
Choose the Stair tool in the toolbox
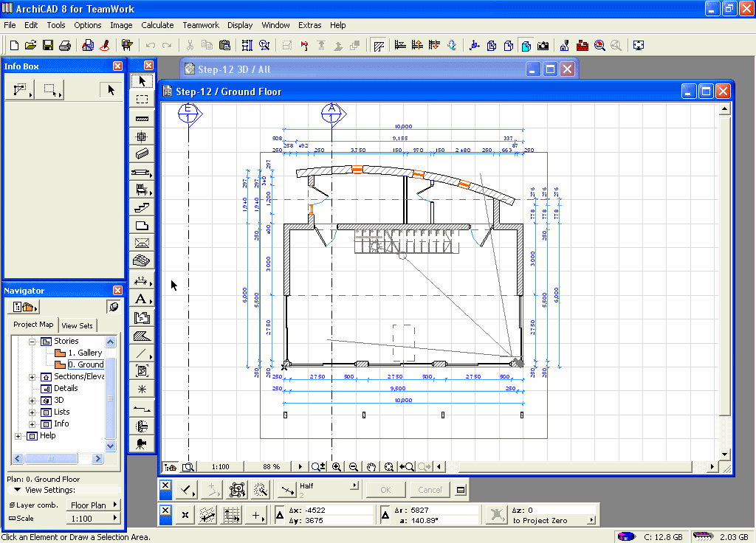click(142, 208)
